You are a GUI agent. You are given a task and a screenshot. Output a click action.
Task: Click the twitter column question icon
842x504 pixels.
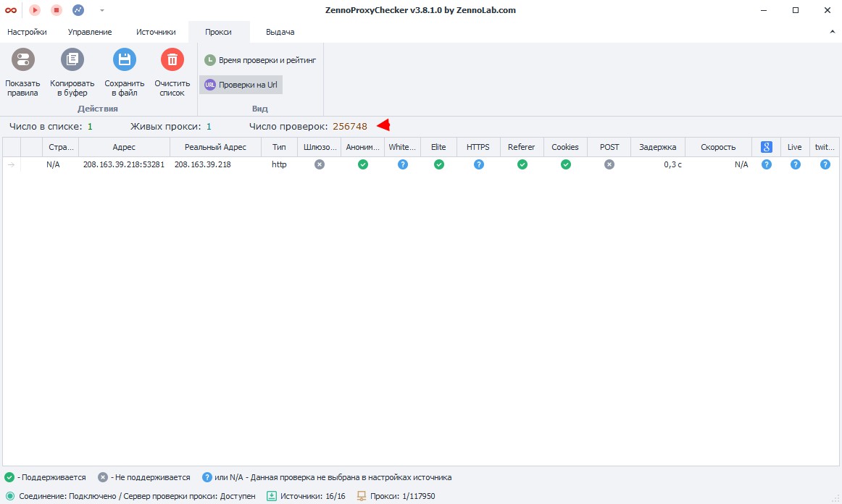pos(825,165)
